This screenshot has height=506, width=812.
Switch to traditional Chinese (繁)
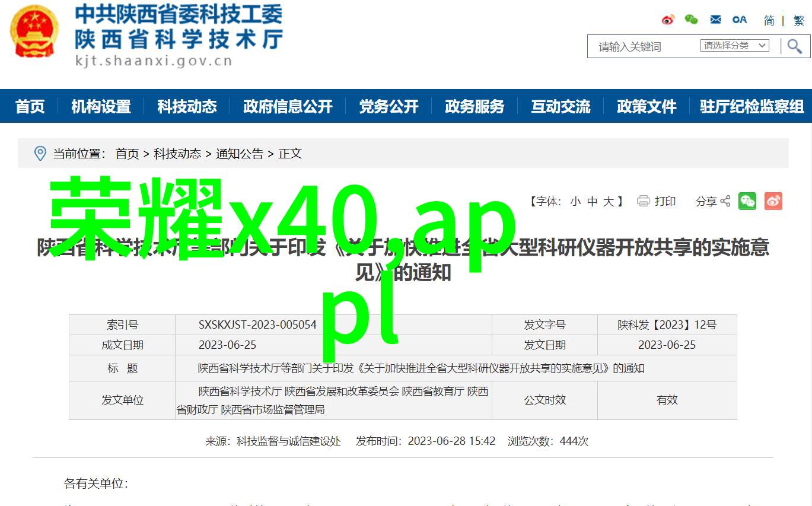[799, 21]
